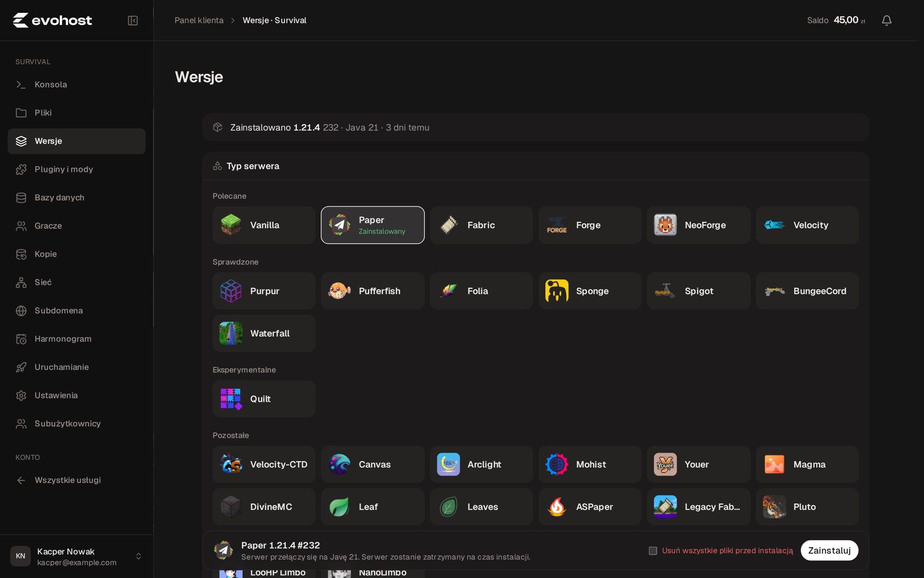Click the "Sprawdzone" section label
Screen dimensions: 924x578
[235, 262]
